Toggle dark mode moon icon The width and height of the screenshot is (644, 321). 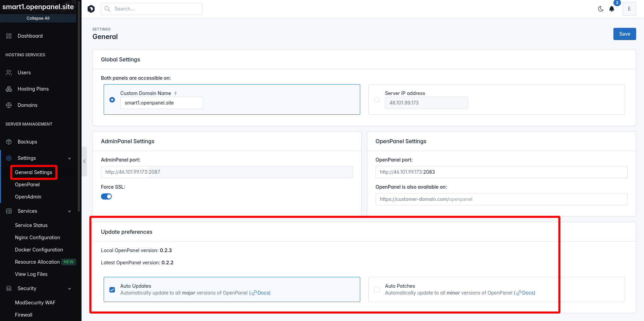click(601, 9)
